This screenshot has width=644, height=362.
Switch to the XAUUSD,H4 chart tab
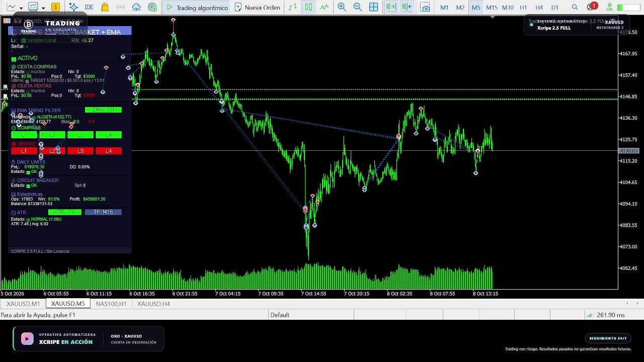pyautogui.click(x=153, y=304)
